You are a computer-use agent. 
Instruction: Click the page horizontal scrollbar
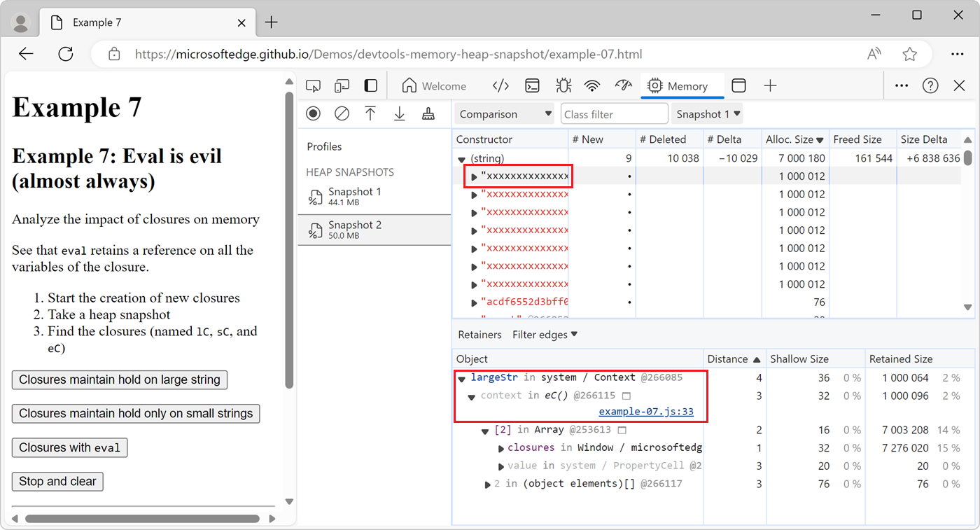click(142, 519)
